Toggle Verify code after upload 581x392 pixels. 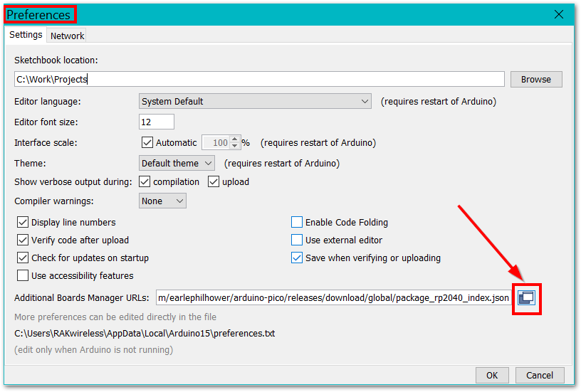click(23, 240)
